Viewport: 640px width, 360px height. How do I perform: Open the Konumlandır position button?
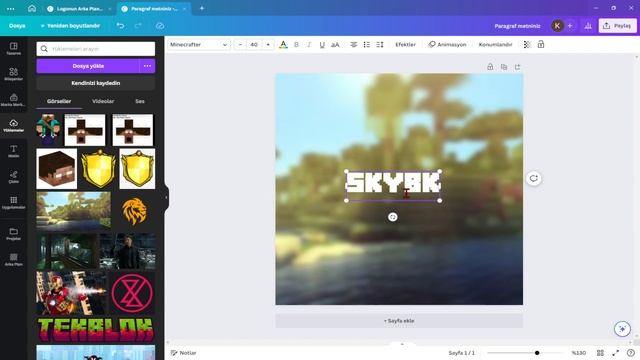click(496, 44)
